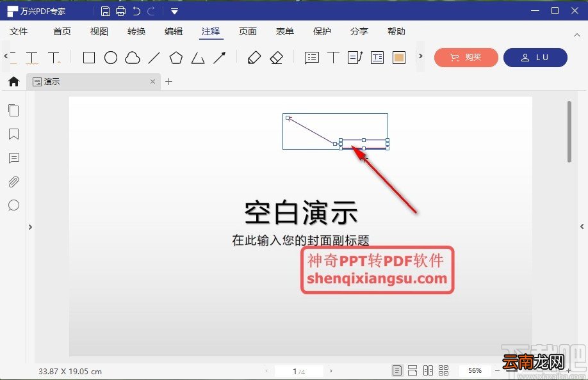
Task: Select the Cloud shape tool
Action: click(x=133, y=58)
